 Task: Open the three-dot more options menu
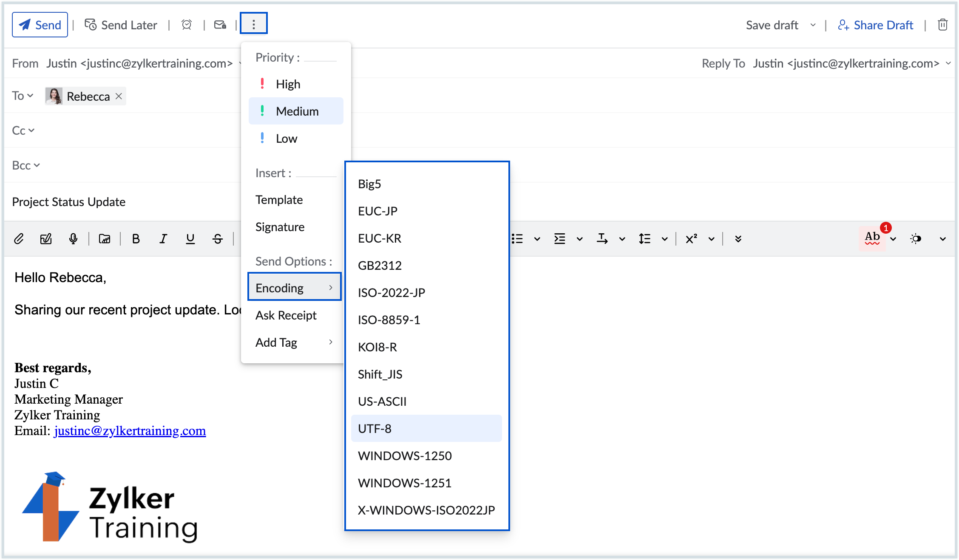pos(253,24)
